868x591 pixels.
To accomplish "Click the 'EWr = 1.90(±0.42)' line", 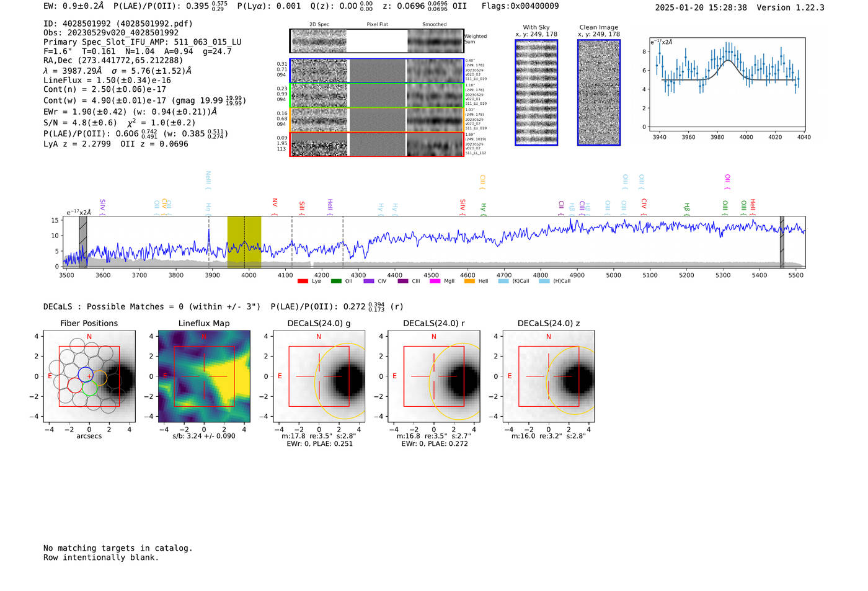I will [x=130, y=112].
